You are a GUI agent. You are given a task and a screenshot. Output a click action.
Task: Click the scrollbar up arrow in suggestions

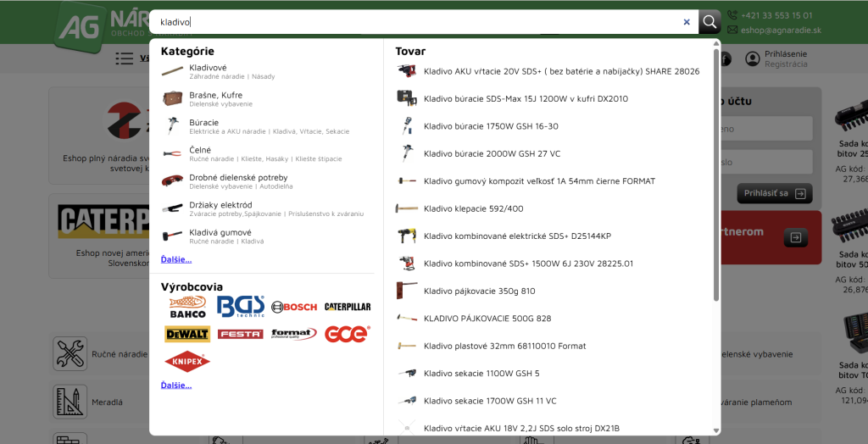coord(716,43)
